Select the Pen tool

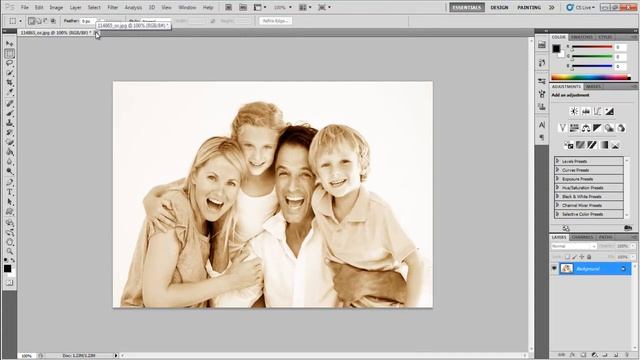[x=9, y=182]
